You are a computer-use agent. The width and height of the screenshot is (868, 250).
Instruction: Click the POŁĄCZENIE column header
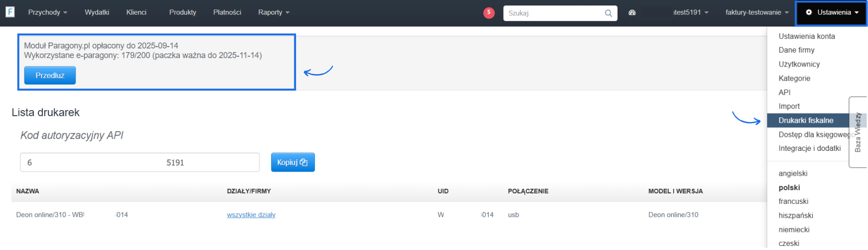[528, 191]
